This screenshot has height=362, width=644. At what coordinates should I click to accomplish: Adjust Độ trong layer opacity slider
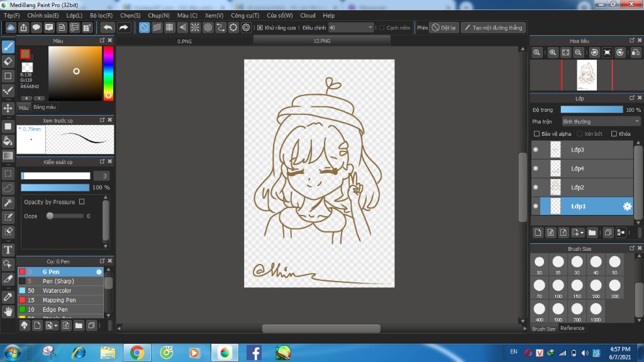pyautogui.click(x=591, y=109)
